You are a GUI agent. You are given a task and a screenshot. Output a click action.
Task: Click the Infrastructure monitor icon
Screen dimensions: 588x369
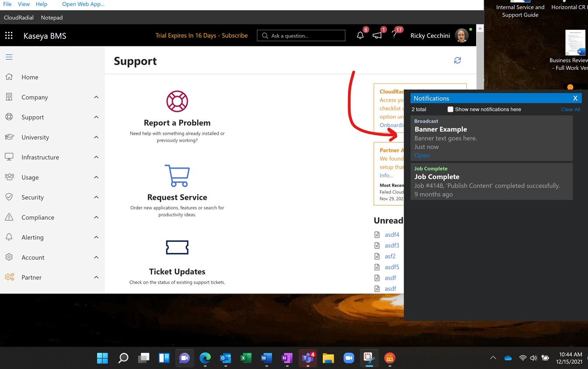point(9,157)
